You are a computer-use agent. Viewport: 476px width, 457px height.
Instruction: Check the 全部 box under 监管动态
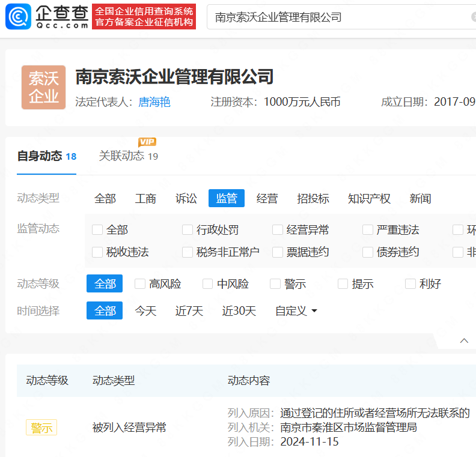(x=97, y=229)
